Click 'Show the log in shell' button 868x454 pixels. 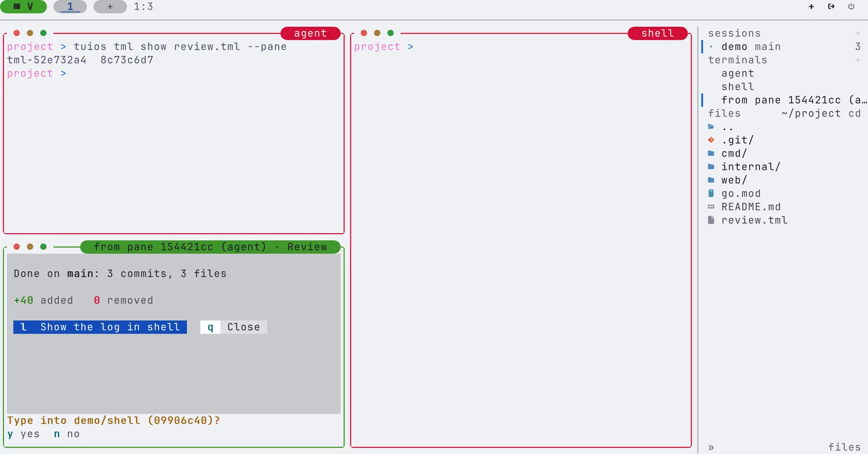(x=100, y=327)
